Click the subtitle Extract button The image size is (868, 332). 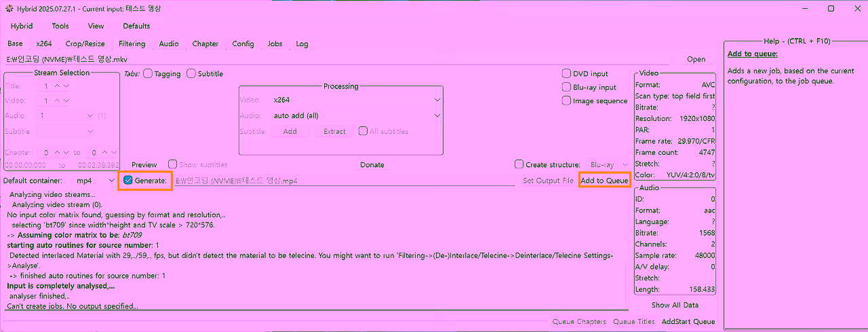(334, 131)
